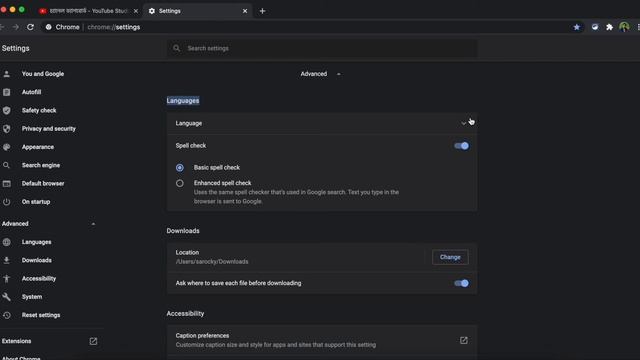Click the bookmark star icon
Screen dimensions: 640x360
(576, 27)
